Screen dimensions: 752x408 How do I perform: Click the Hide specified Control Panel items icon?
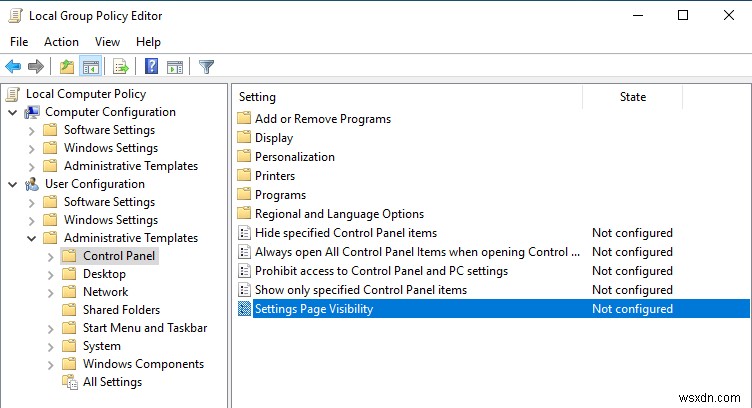pos(245,233)
